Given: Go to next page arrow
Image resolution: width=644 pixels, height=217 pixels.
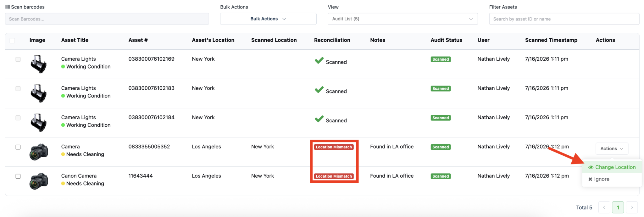Looking at the screenshot, I should 632,208.
